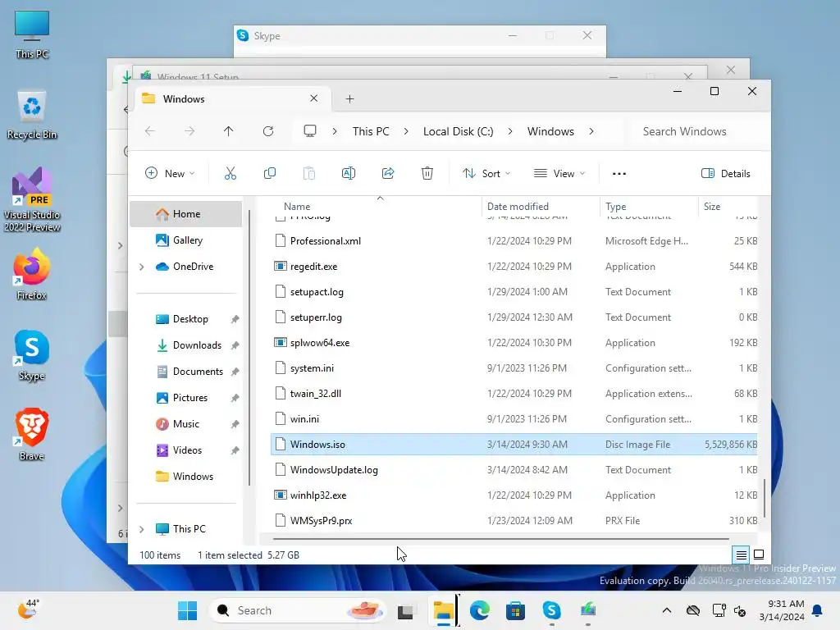Click the horizontal scrollbar of file list
The height and width of the screenshot is (630, 840).
(500, 538)
